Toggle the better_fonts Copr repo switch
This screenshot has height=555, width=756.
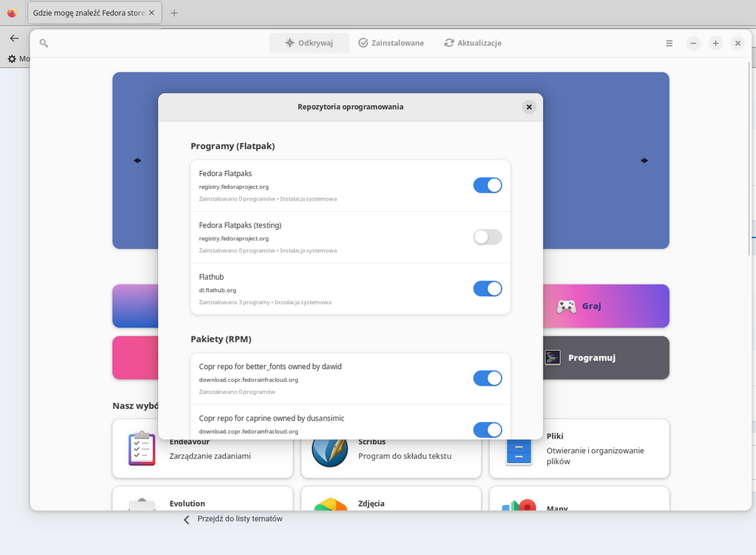tap(487, 378)
